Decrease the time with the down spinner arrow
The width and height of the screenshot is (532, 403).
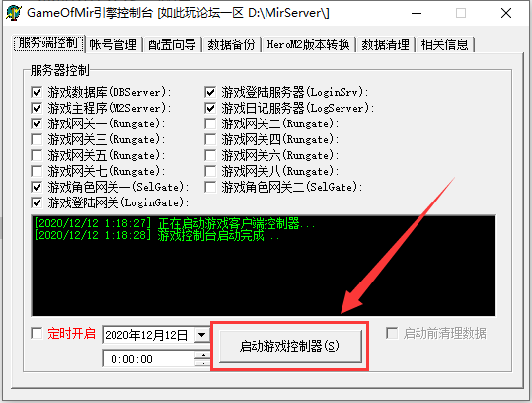coord(203,363)
